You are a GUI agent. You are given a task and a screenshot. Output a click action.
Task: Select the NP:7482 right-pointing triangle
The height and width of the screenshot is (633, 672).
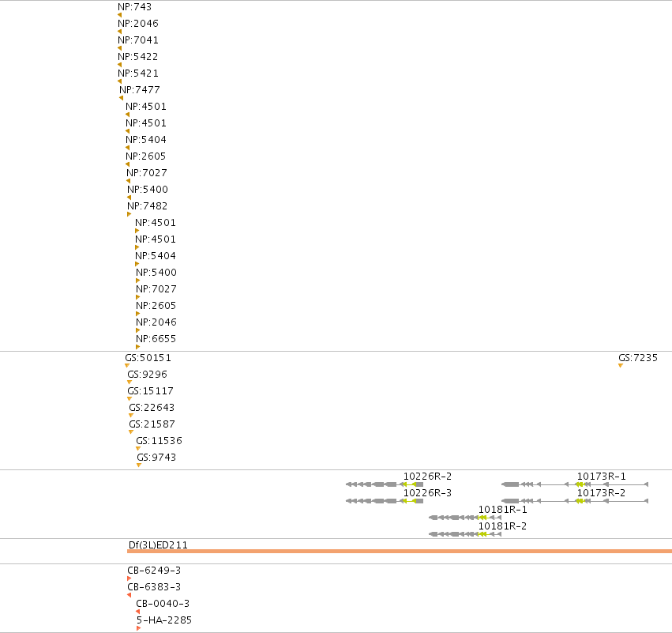point(129,214)
